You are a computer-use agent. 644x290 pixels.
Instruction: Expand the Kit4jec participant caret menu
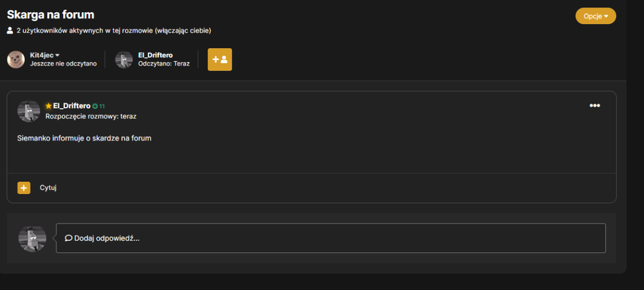point(57,55)
